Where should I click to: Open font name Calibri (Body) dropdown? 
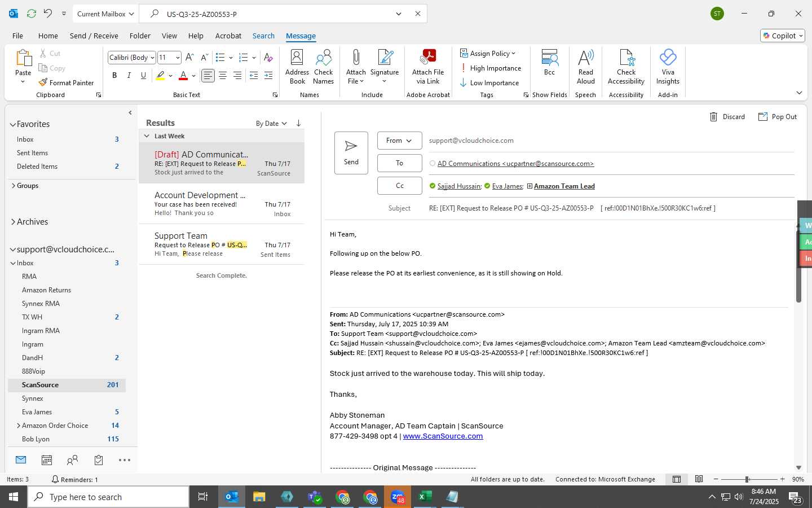coord(152,58)
